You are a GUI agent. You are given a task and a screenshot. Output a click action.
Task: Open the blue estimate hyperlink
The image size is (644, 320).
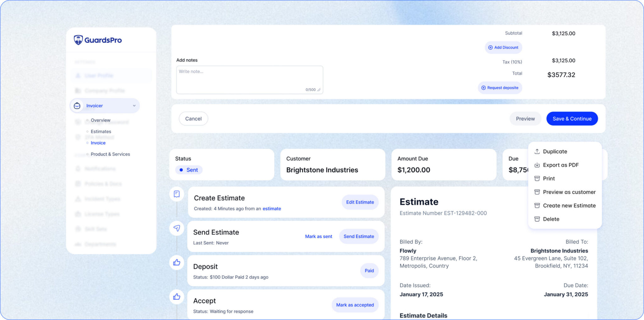(272, 209)
